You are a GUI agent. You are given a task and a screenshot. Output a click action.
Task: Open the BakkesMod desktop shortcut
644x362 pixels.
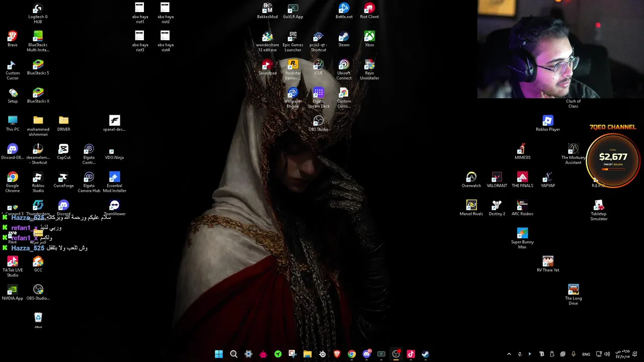coord(267,11)
